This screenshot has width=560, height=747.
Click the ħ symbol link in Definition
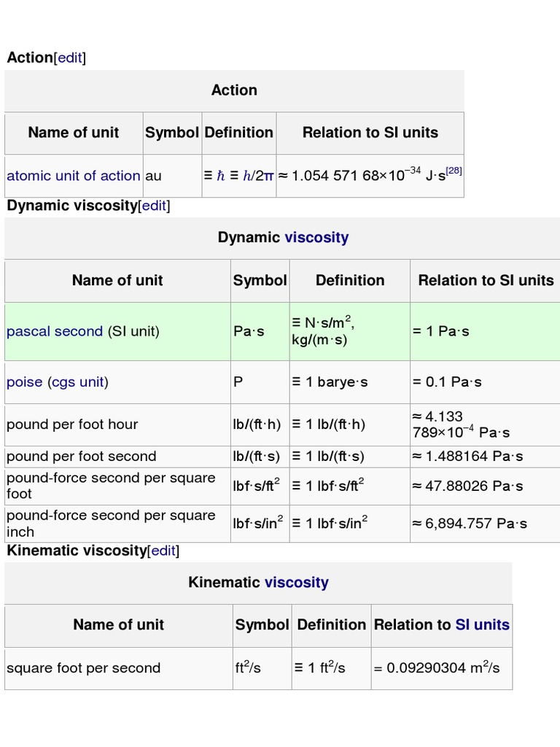point(221,176)
